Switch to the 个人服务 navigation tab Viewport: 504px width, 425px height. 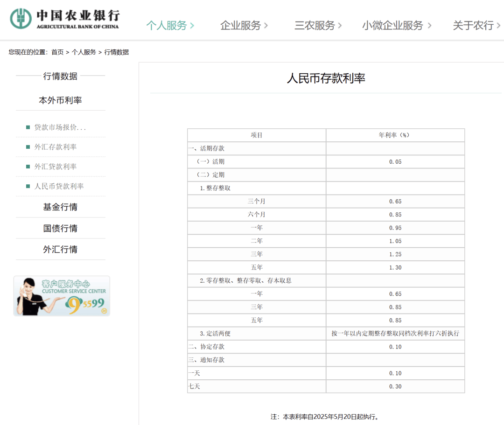point(168,26)
